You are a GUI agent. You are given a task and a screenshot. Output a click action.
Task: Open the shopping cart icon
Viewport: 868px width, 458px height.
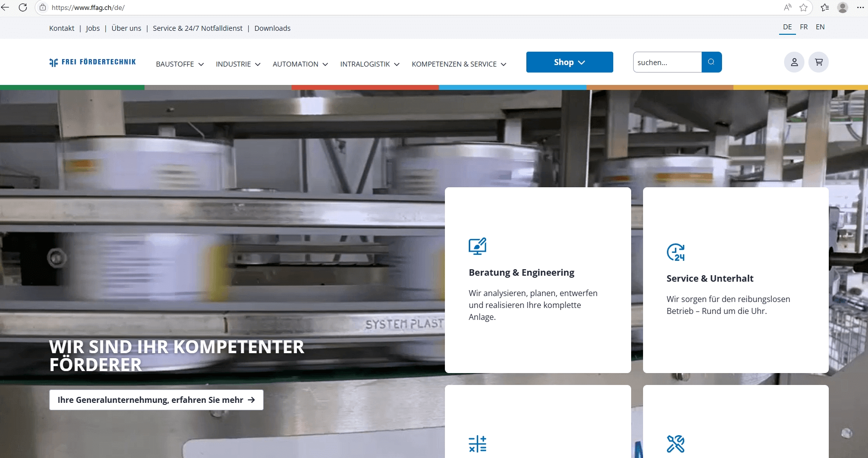(x=818, y=62)
